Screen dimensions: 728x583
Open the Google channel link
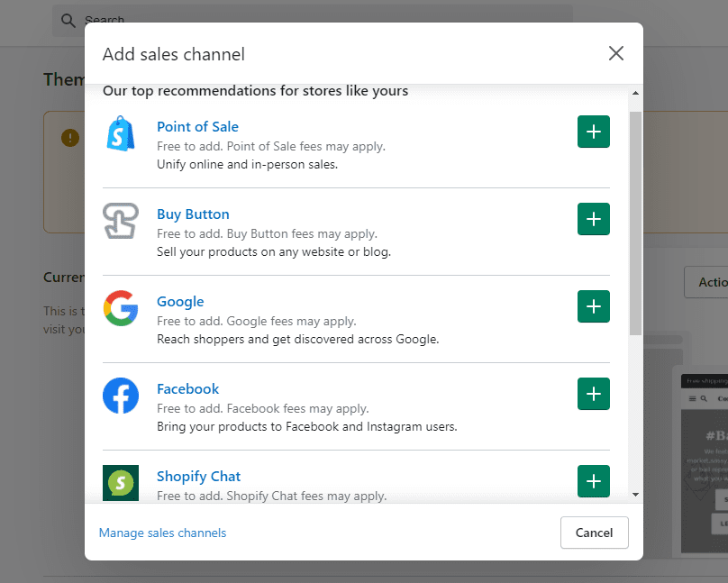click(x=180, y=302)
